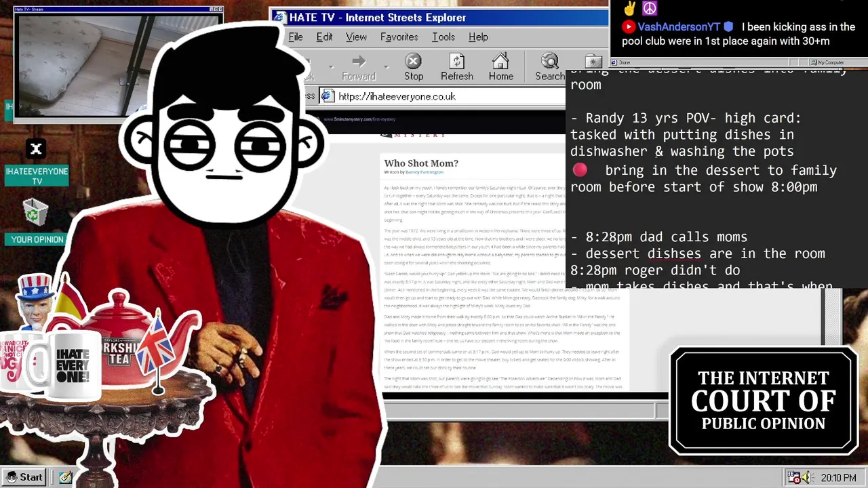Open the quick launch notepad icon
This screenshot has width=868, height=488.
click(x=65, y=477)
